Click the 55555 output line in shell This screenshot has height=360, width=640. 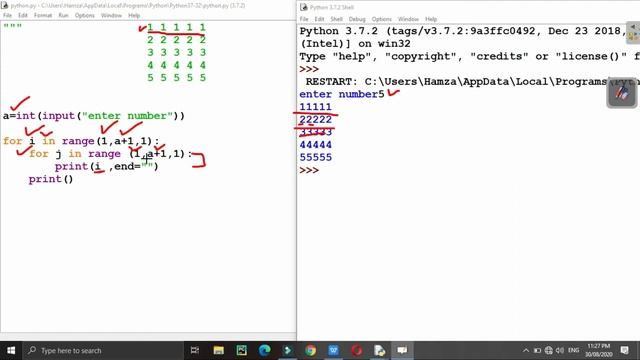316,158
